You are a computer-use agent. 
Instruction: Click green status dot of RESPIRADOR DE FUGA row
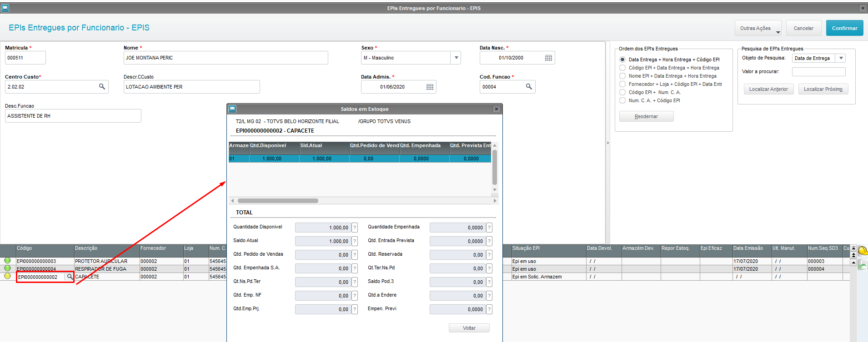7,268
